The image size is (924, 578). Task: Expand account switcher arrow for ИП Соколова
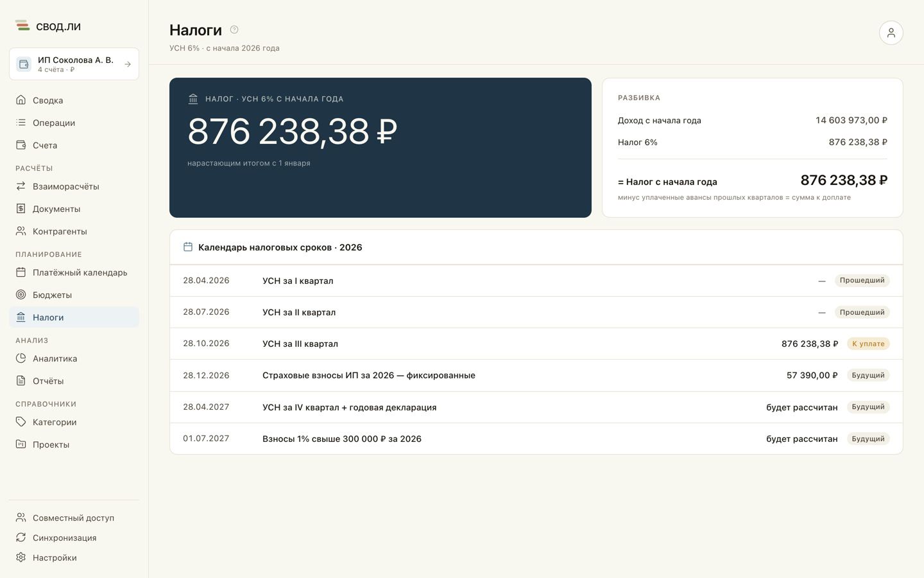pyautogui.click(x=128, y=64)
